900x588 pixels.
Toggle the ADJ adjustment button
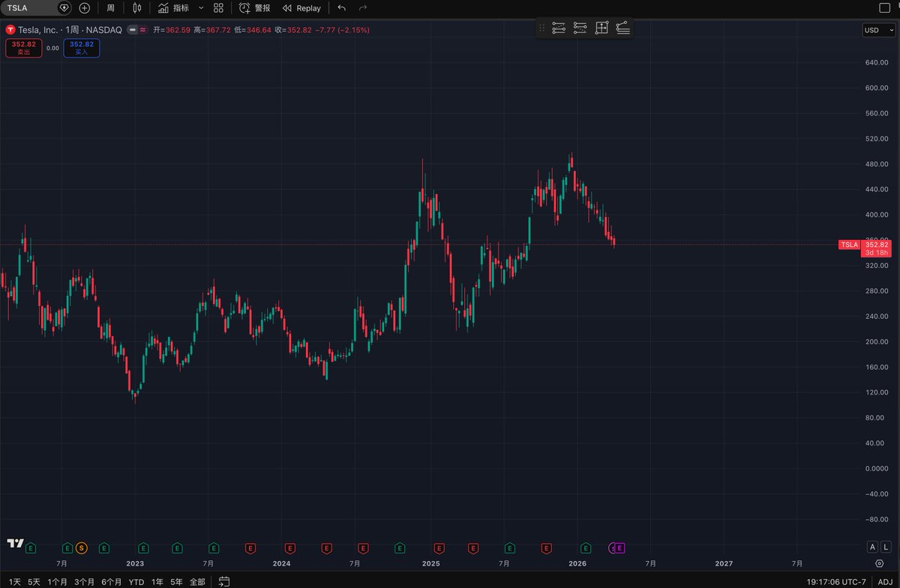pos(885,581)
